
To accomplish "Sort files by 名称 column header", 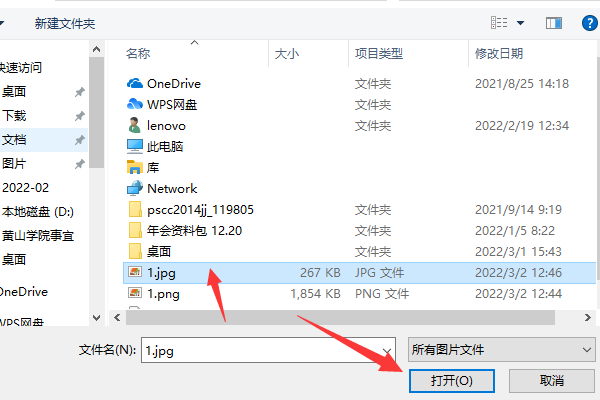I will [x=138, y=54].
